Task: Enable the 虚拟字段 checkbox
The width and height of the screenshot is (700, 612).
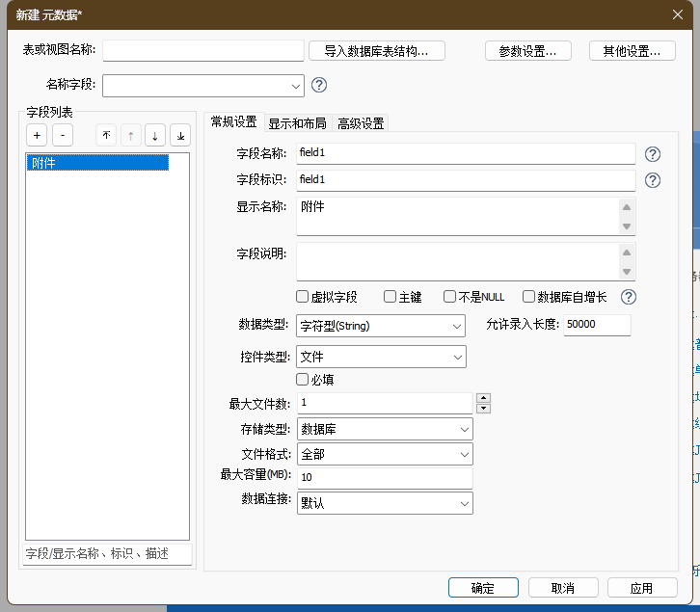Action: [x=303, y=297]
